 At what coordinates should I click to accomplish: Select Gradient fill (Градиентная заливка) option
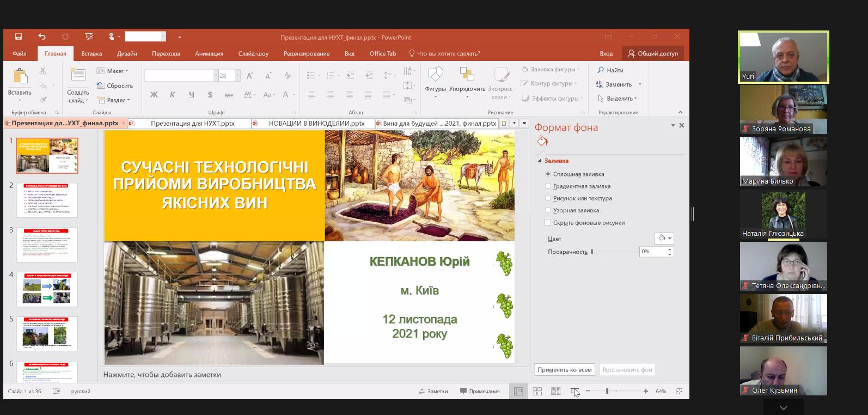[x=548, y=186]
